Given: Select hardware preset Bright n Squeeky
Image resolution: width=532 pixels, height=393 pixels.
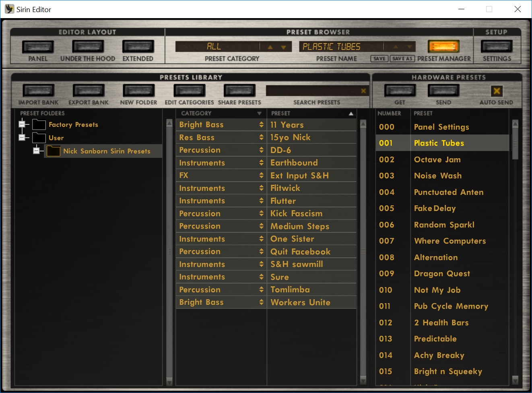Looking at the screenshot, I should coord(442,371).
